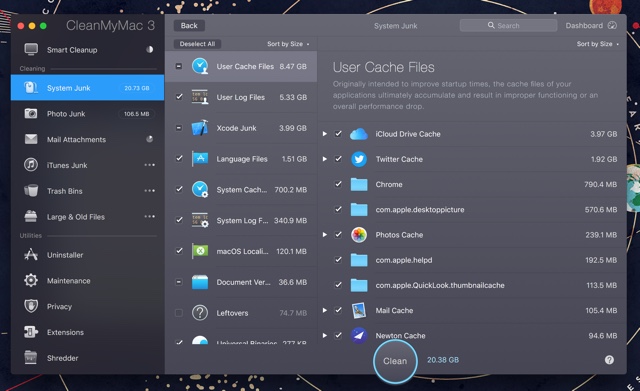Viewport: 640px width, 391px height.
Task: Click the Photo Junk camera icon
Action: click(x=31, y=113)
